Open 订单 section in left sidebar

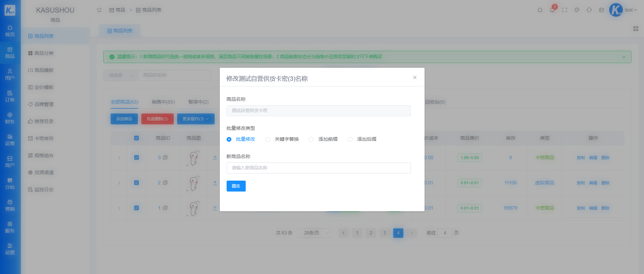pyautogui.click(x=10, y=96)
